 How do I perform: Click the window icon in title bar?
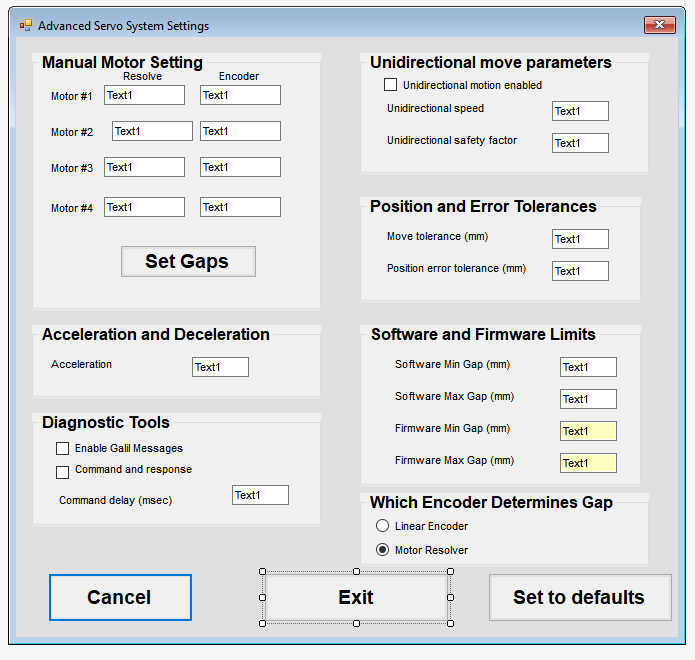pyautogui.click(x=25, y=25)
